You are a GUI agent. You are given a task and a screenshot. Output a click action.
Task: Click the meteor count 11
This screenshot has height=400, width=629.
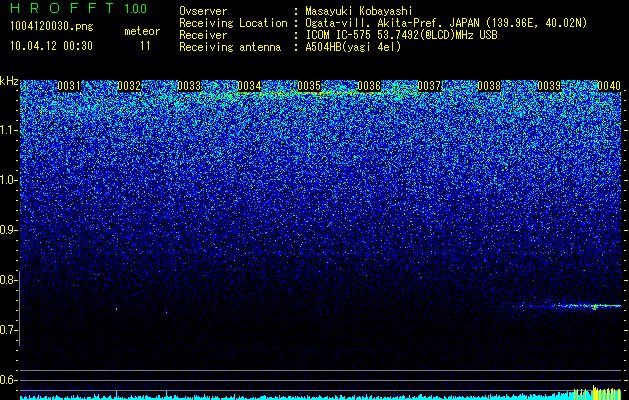point(145,46)
